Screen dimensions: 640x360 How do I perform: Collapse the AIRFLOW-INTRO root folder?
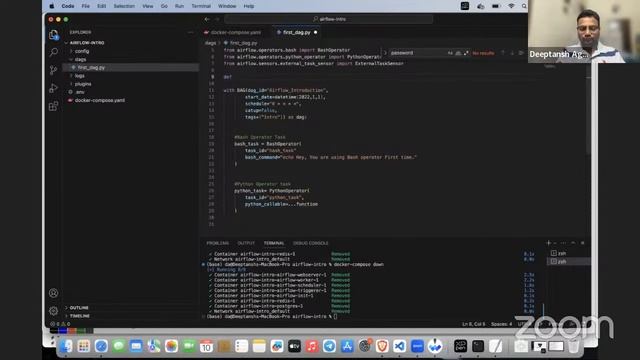(x=87, y=42)
